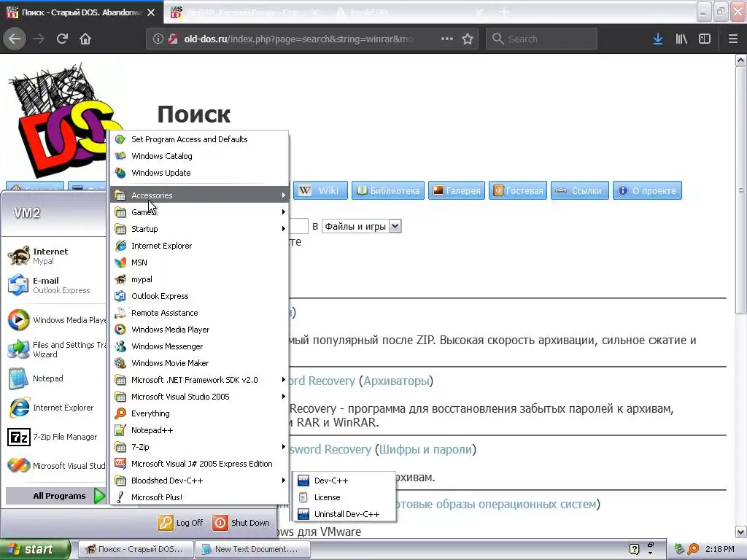
Task: Click the old-dos.ru address bar
Action: tap(298, 39)
